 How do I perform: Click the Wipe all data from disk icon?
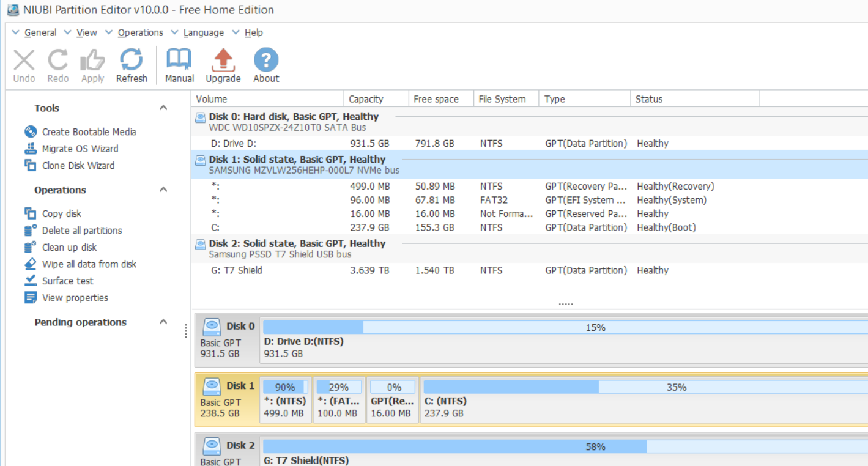click(x=31, y=264)
